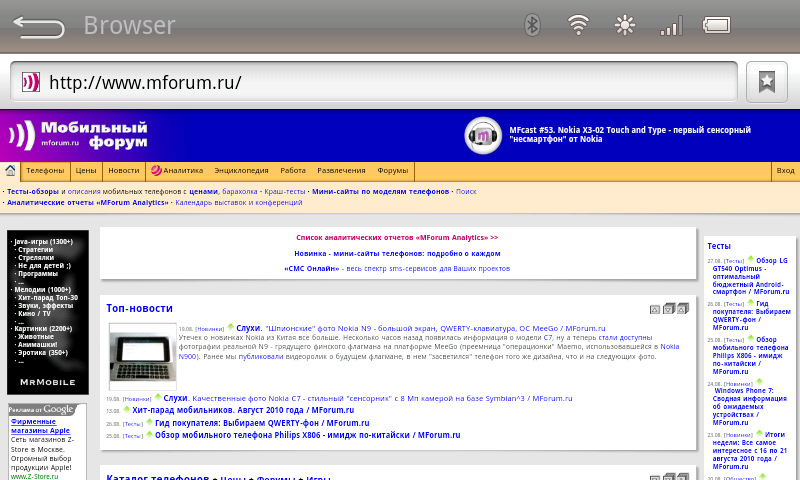Click the Мобильный форум site logo
The width and height of the screenshot is (800, 480).
[x=78, y=135]
